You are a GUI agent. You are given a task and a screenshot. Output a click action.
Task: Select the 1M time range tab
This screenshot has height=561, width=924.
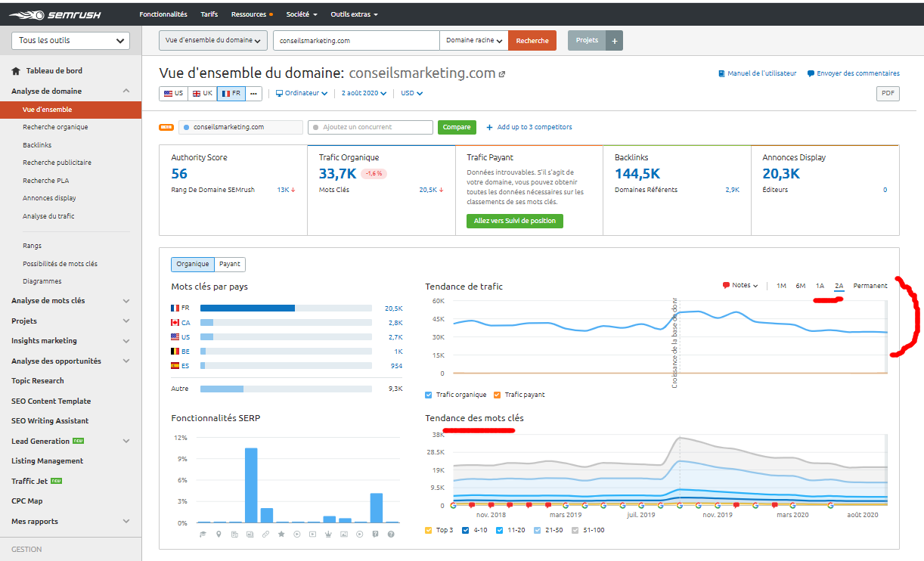pyautogui.click(x=781, y=286)
